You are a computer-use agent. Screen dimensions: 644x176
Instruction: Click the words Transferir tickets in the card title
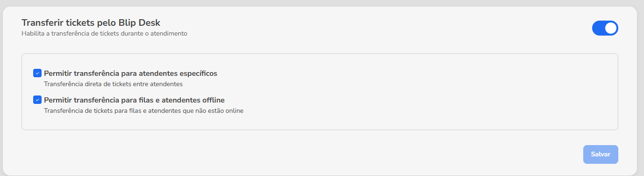58,22
